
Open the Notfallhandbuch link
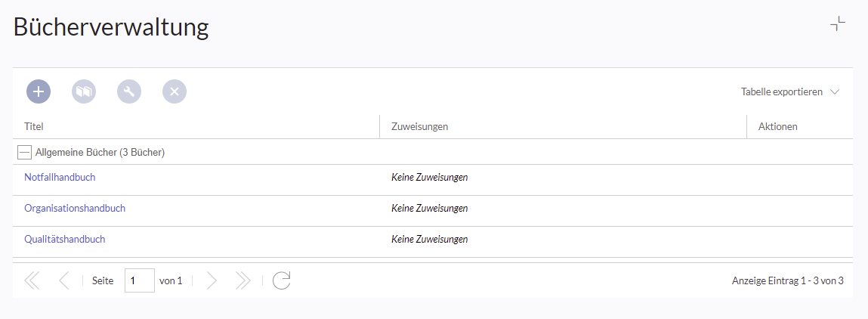point(60,177)
